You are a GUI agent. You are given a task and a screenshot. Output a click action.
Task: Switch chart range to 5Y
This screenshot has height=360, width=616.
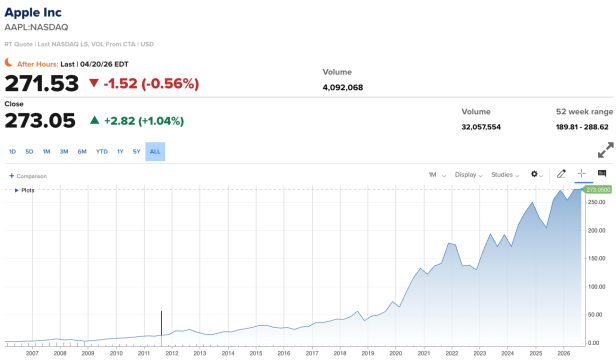tap(136, 152)
